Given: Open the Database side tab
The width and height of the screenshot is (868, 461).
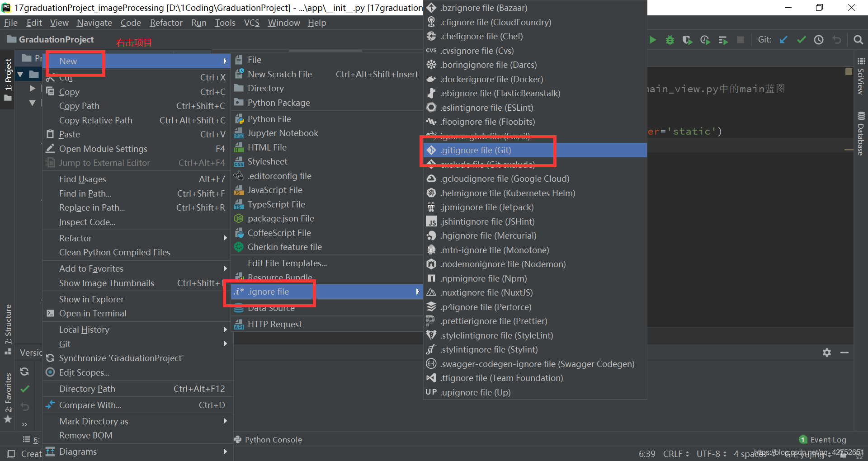Looking at the screenshot, I should pyautogui.click(x=861, y=134).
